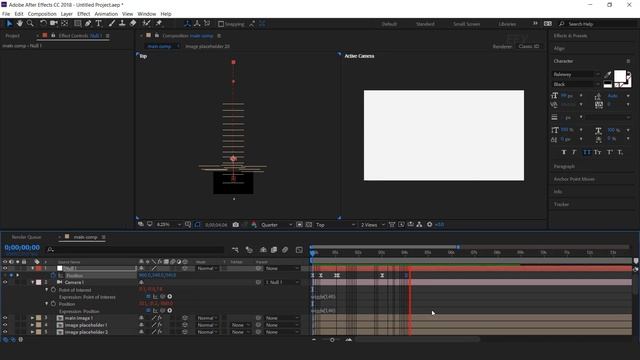The width and height of the screenshot is (640, 360).
Task: Open the 2 Views layout dropdown
Action: click(x=372, y=224)
